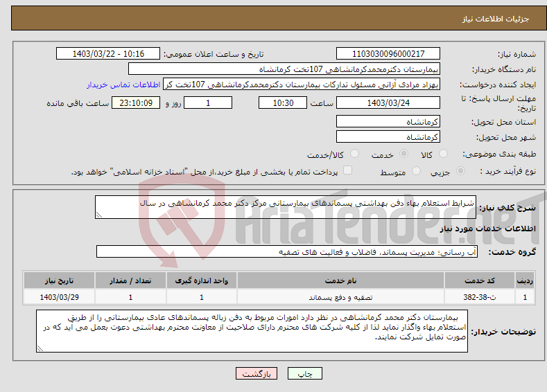Click service name cell تصفیه و دفع پسماند
Viewport: 547px width, 392px height.
pyautogui.click(x=340, y=297)
